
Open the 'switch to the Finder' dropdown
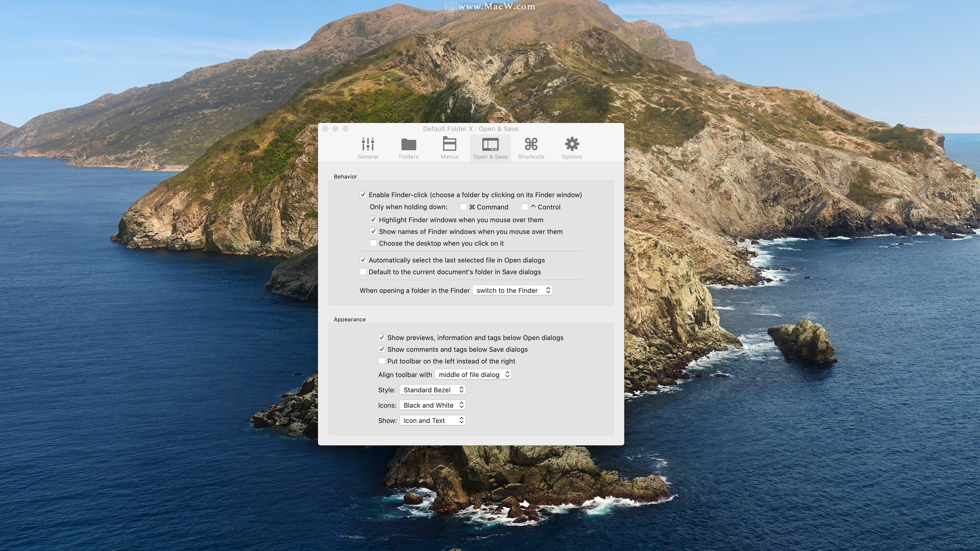[x=512, y=291]
